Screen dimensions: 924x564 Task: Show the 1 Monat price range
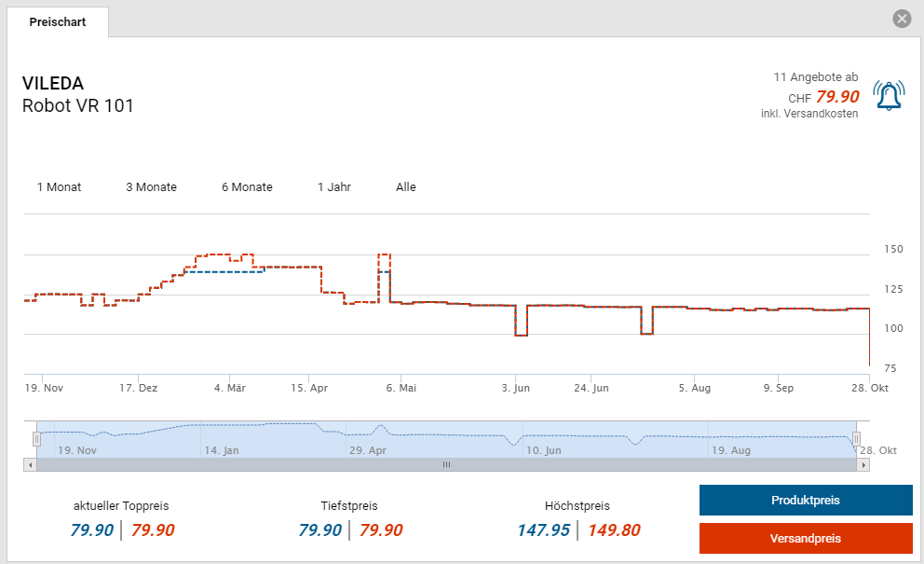tap(59, 187)
